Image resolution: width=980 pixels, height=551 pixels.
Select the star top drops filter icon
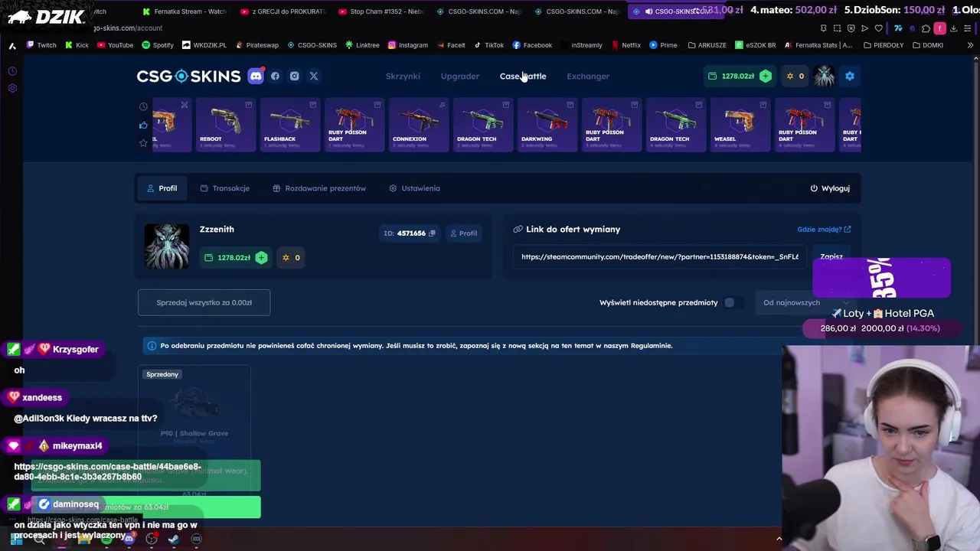pyautogui.click(x=143, y=143)
